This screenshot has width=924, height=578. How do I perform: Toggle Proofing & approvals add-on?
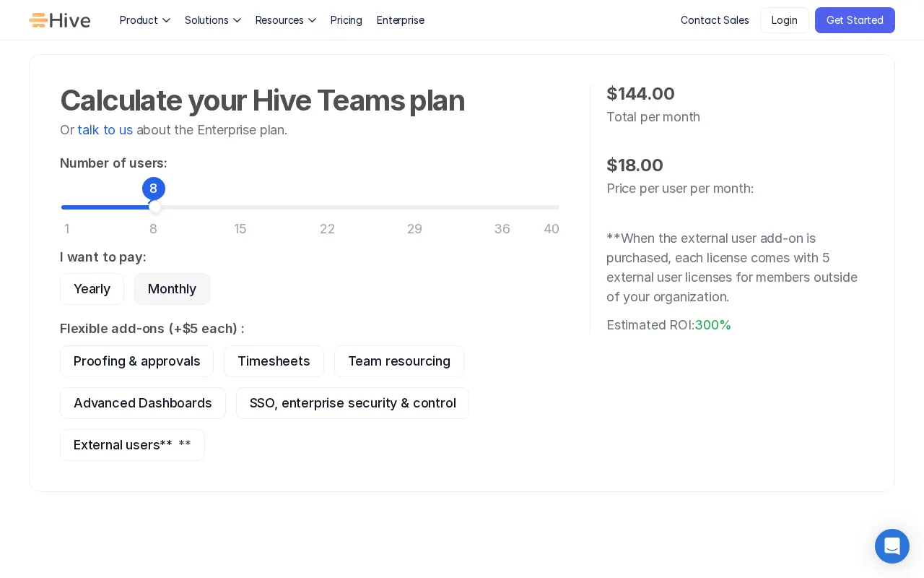(x=137, y=361)
